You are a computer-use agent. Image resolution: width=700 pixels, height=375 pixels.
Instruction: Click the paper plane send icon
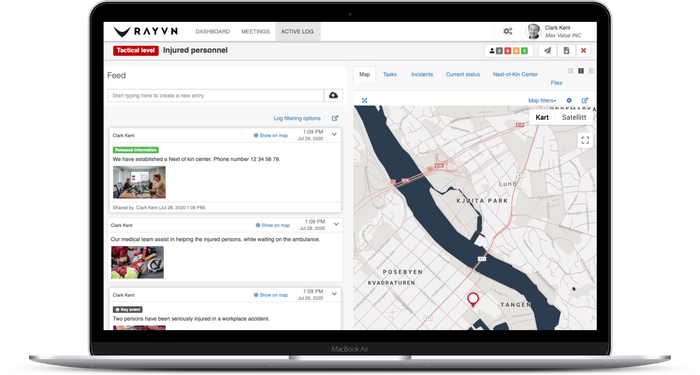[547, 51]
